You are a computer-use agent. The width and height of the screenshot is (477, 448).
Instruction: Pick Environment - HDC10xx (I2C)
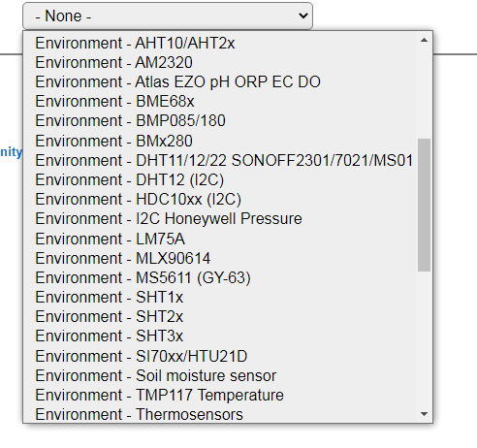[x=219, y=200]
